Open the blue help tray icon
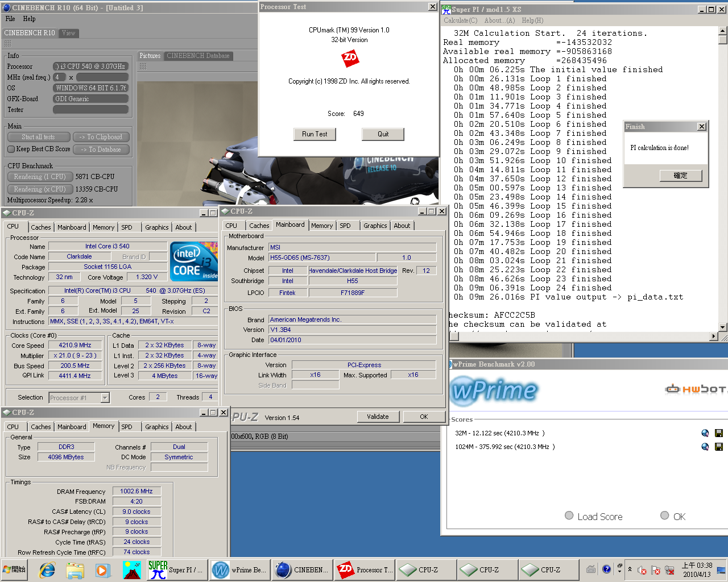This screenshot has height=582, width=728. 606,569
